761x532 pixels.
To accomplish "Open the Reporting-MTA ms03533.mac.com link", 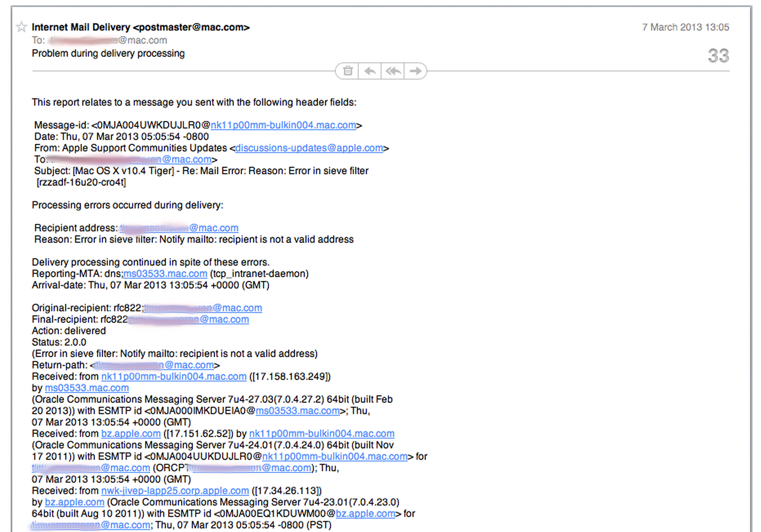I will pos(164,273).
